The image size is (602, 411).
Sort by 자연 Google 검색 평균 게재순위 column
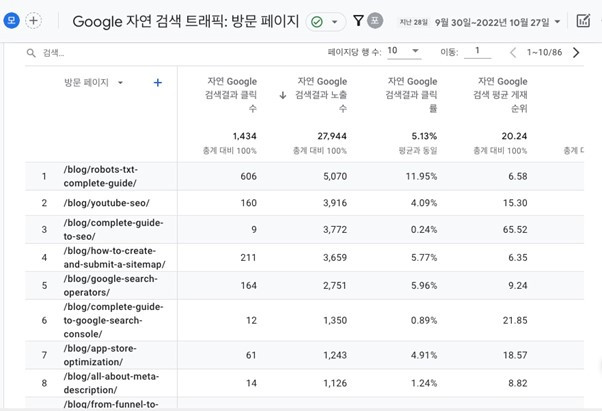[500, 95]
